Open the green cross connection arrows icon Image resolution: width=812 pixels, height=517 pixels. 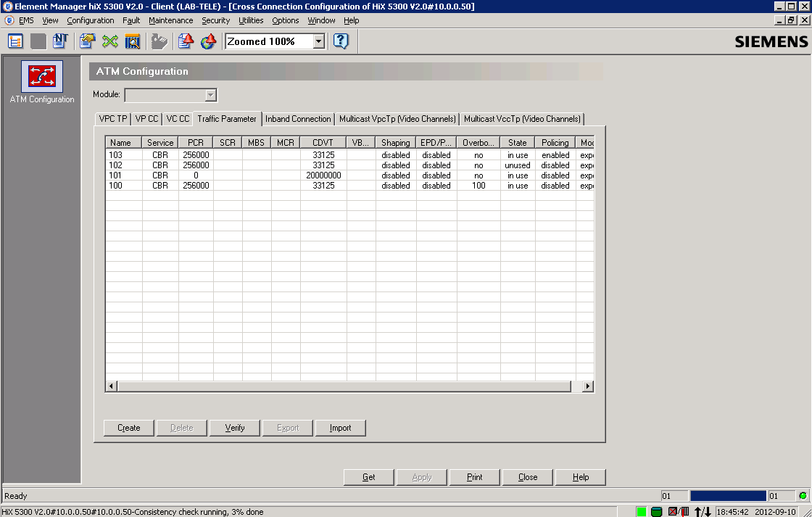[x=109, y=41]
